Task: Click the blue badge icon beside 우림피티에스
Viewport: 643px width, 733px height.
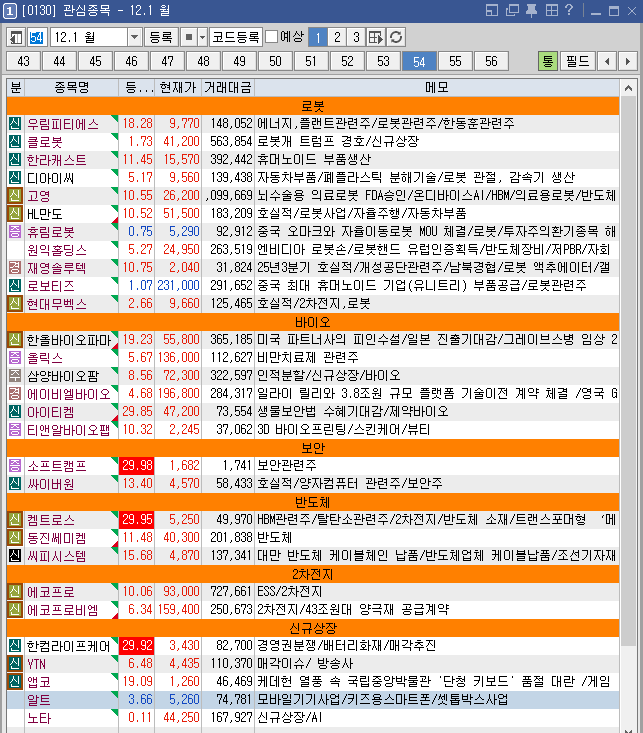Action: tap(15, 124)
